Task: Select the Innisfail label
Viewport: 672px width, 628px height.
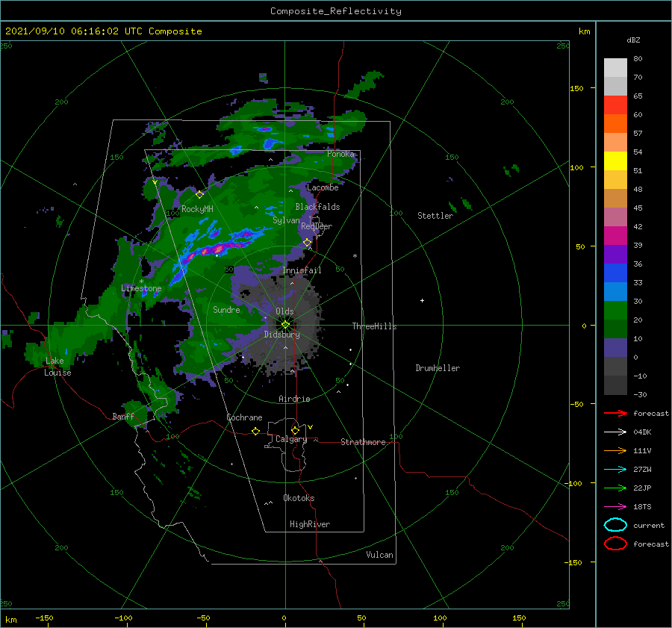Action: tap(302, 270)
